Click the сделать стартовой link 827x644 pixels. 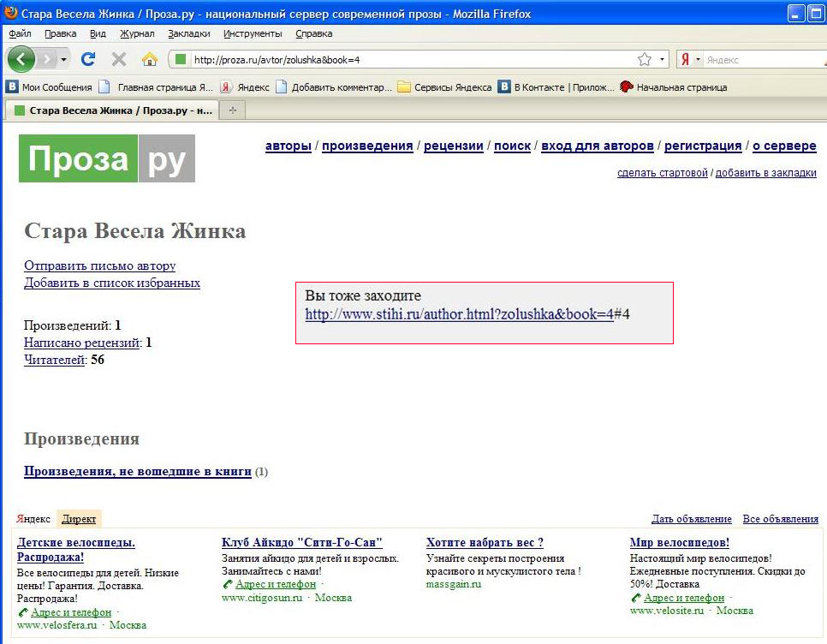(x=663, y=172)
